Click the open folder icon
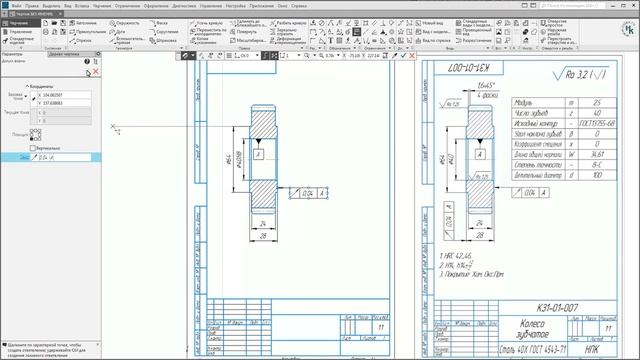Screen dimensions: 640x360 click(54, 23)
